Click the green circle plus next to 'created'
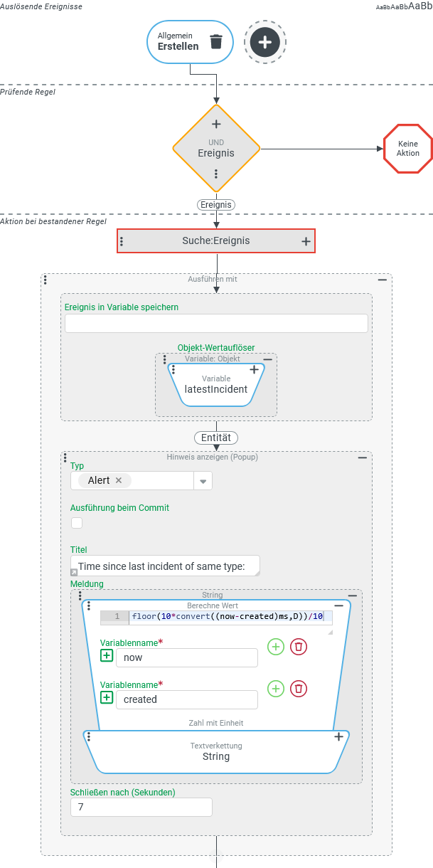 (x=276, y=689)
